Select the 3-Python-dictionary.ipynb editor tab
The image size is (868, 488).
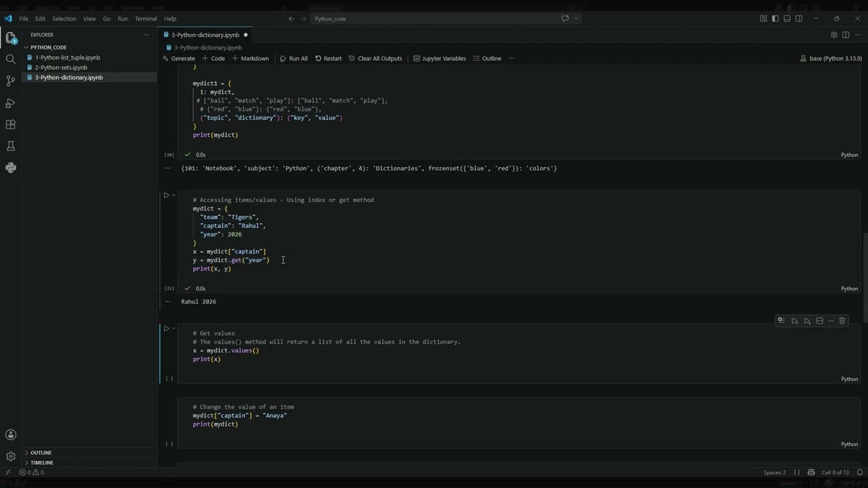[x=205, y=35]
